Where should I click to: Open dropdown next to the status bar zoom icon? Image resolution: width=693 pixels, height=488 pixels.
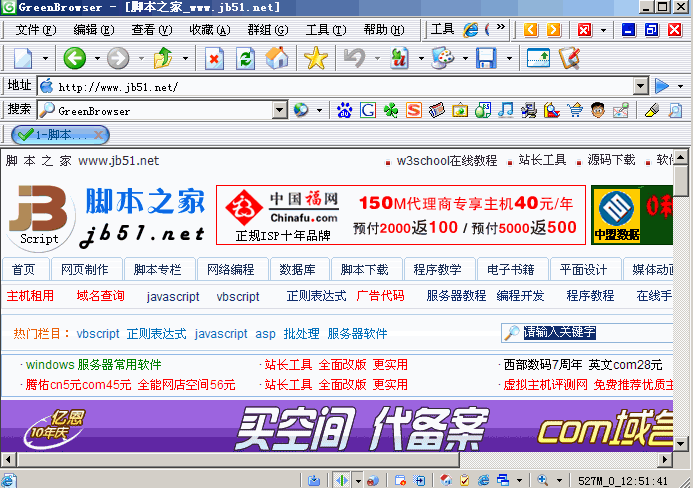pyautogui.click(x=559, y=480)
